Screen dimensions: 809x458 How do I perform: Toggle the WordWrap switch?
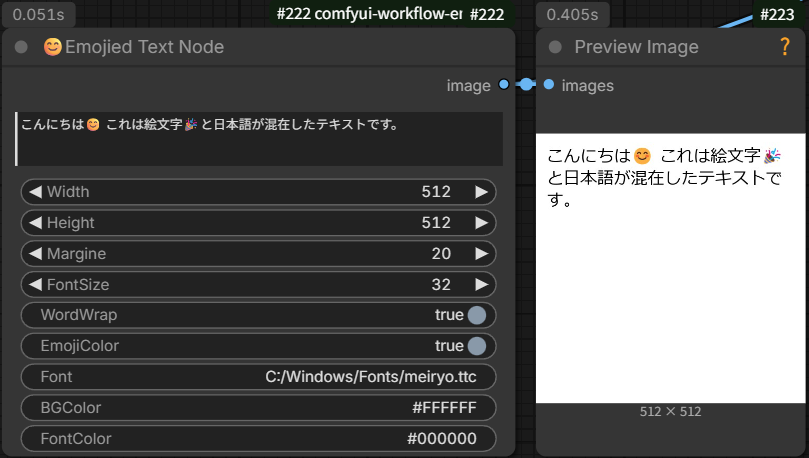pos(476,315)
